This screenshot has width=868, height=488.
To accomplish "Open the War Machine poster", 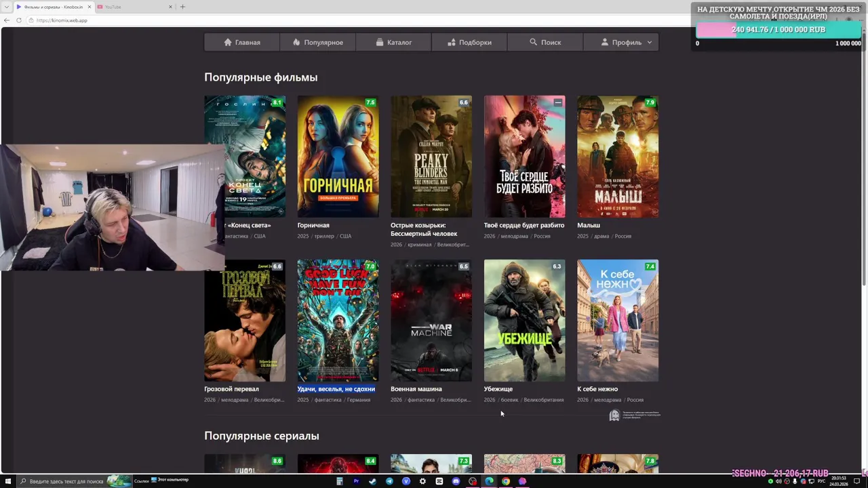I will (431, 321).
